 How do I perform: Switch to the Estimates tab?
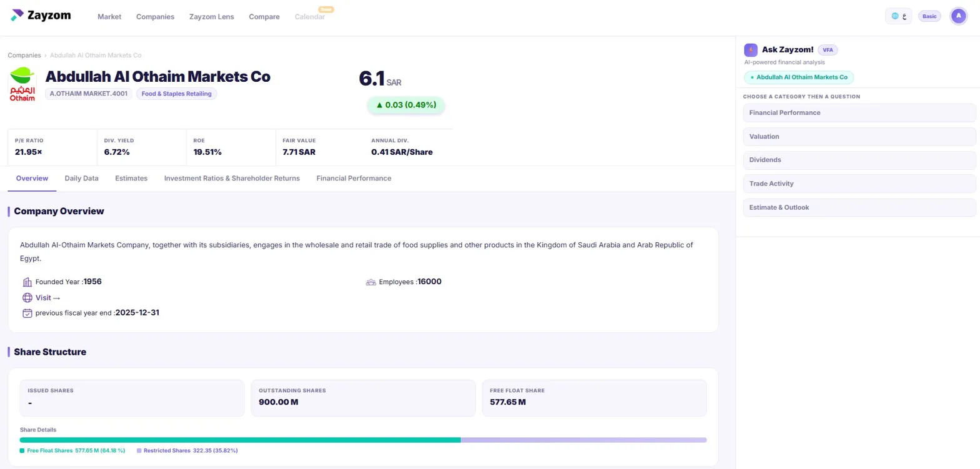coord(131,179)
